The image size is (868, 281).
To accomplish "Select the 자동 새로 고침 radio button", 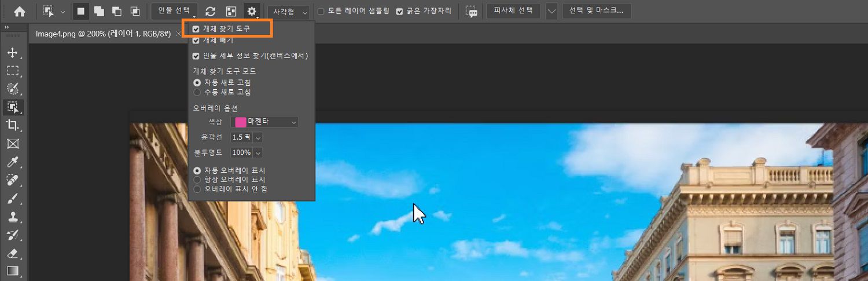I will tap(197, 83).
